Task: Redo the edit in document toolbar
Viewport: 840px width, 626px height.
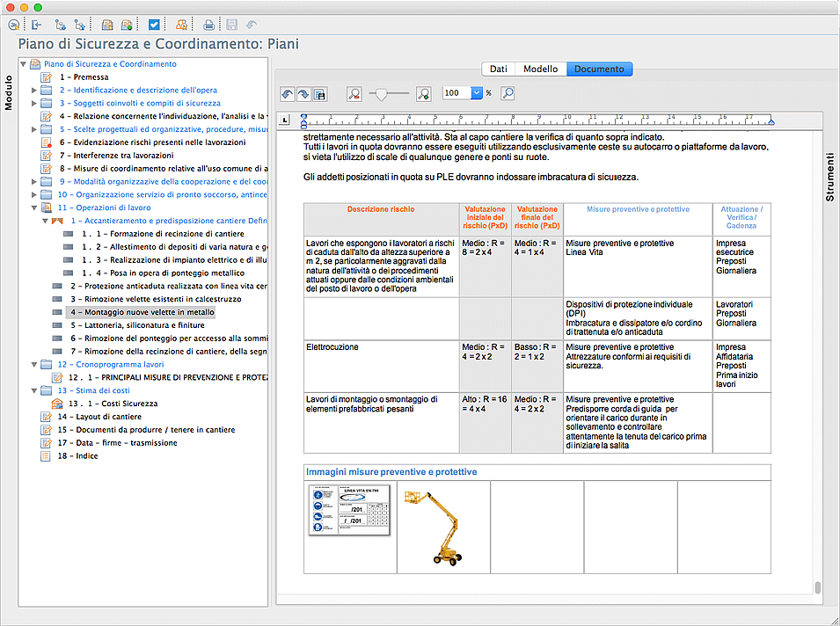Action: pyautogui.click(x=303, y=94)
